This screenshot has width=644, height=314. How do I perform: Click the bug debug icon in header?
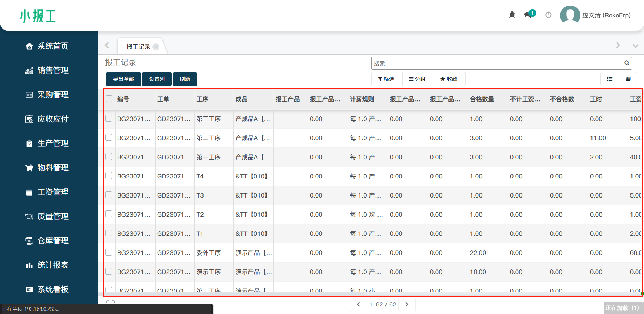(x=512, y=15)
